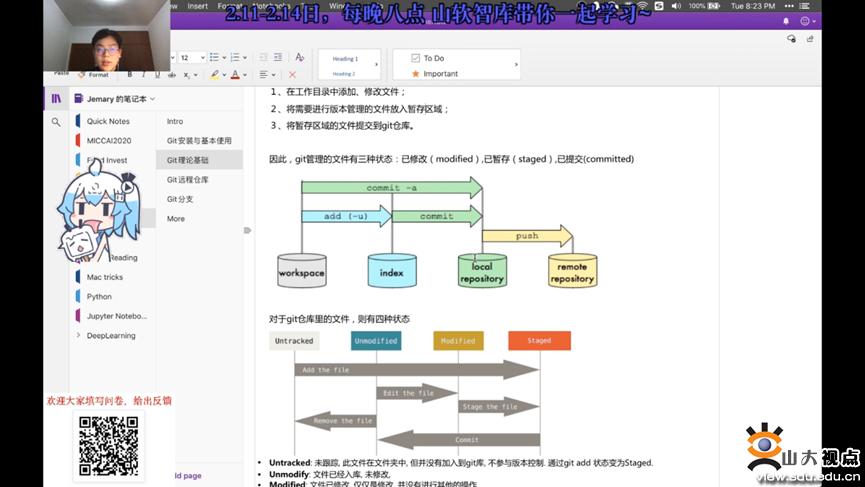The width and height of the screenshot is (865, 487).
Task: Expand the Jemary notebook dropdown
Action: (x=152, y=99)
